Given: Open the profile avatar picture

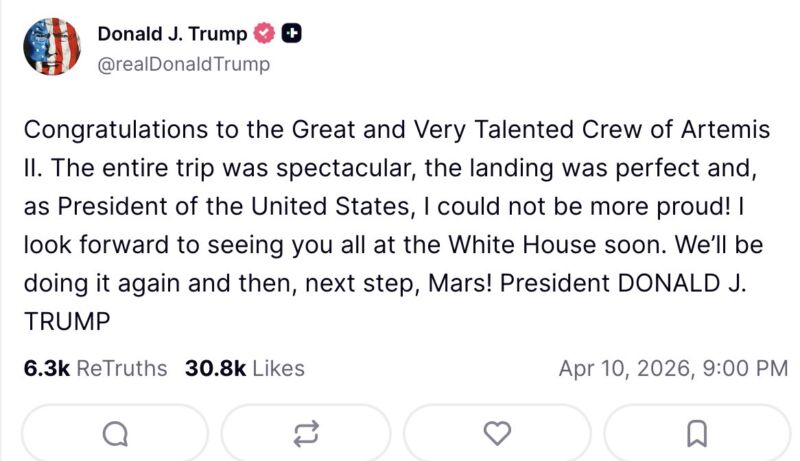Looking at the screenshot, I should point(51,46).
